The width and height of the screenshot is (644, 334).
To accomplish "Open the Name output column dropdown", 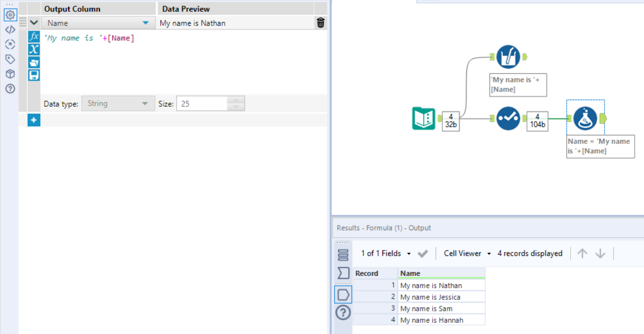I will pos(145,23).
